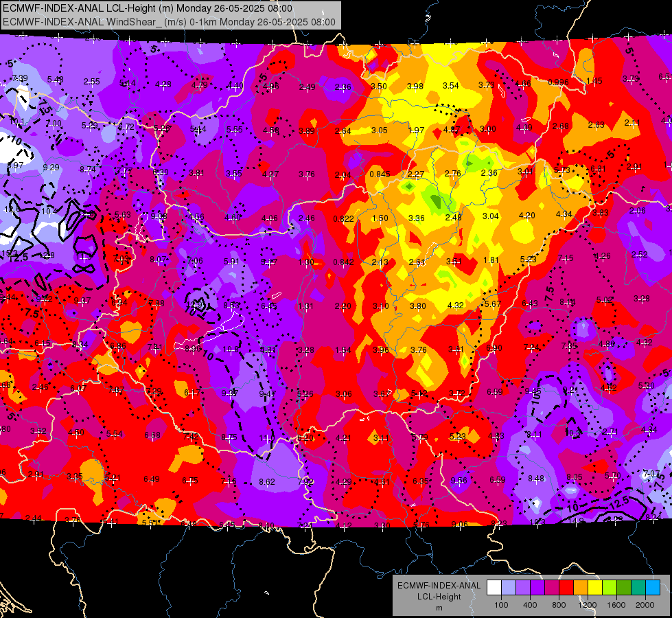Screen dimensions: 672x618
Task: Click the grid value 1.97
Action: click(416, 130)
